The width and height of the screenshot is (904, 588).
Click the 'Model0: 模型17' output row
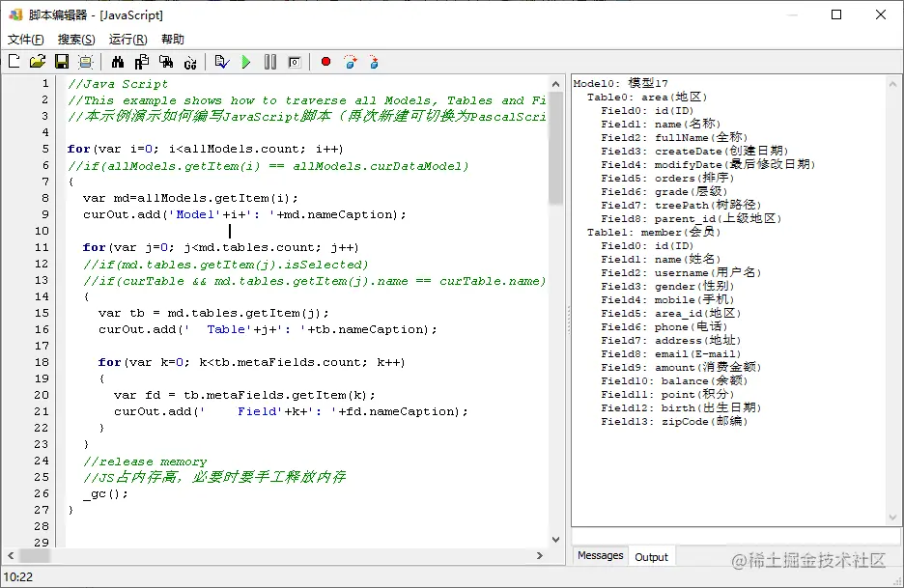[x=620, y=84]
